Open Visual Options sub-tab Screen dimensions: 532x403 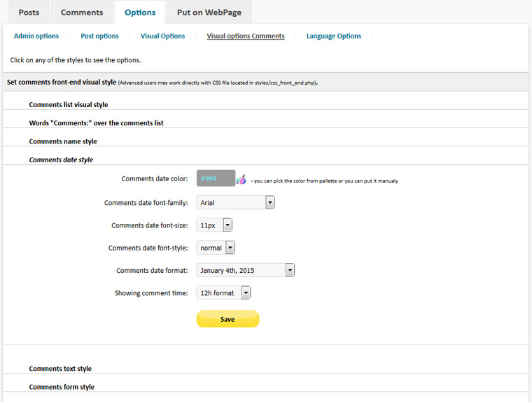(163, 36)
